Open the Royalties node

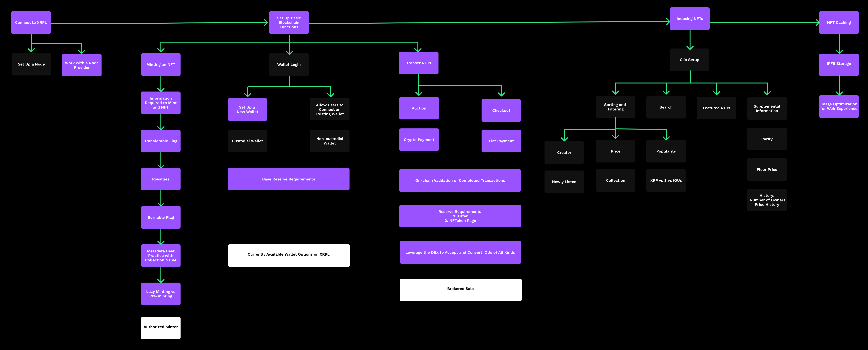click(x=161, y=179)
